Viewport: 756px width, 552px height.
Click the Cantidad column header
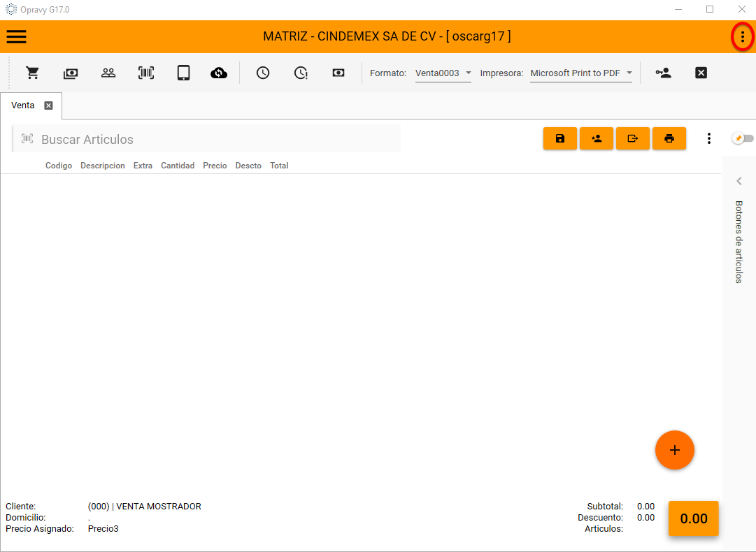pos(178,166)
